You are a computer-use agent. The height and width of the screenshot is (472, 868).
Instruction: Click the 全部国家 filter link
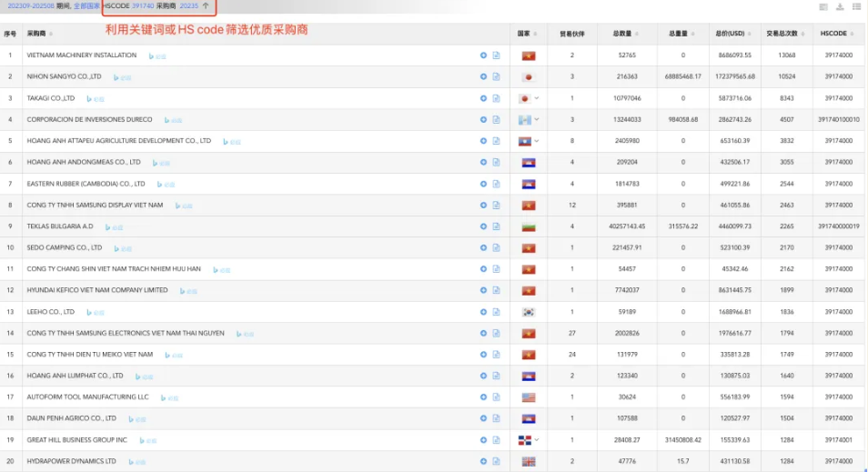(86, 5)
